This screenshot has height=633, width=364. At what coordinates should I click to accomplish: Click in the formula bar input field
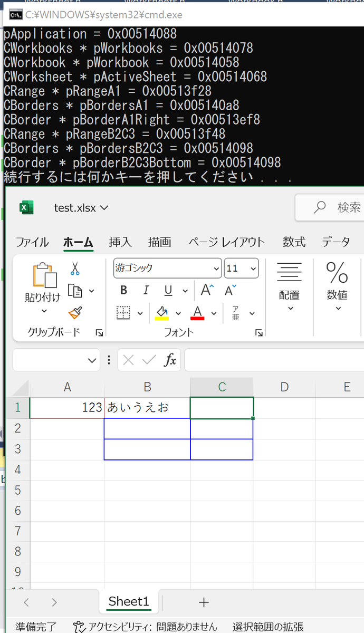274,360
